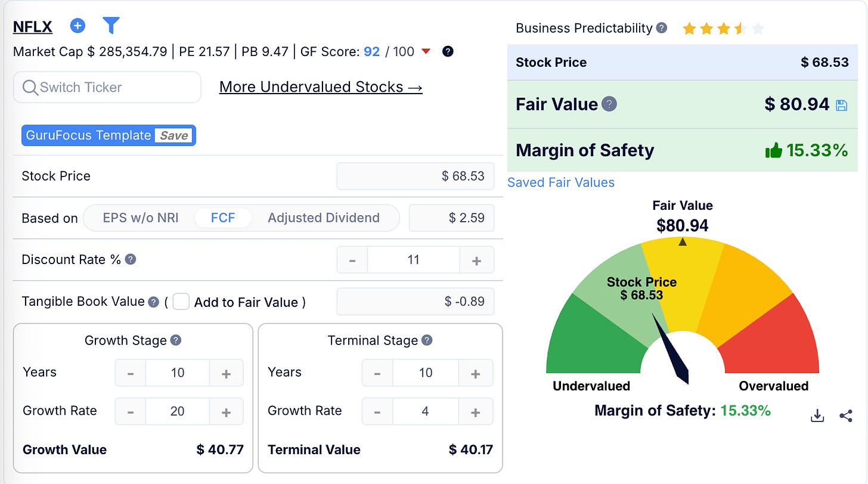Click the Business Predictability help icon
Viewport: 868px width, 484px height.
pos(661,27)
